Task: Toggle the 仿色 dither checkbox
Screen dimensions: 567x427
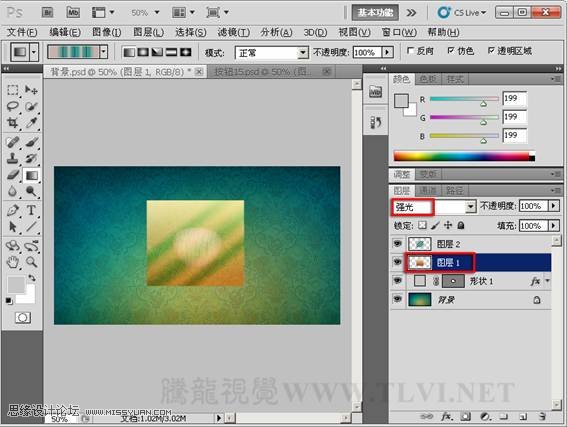Action: point(451,51)
